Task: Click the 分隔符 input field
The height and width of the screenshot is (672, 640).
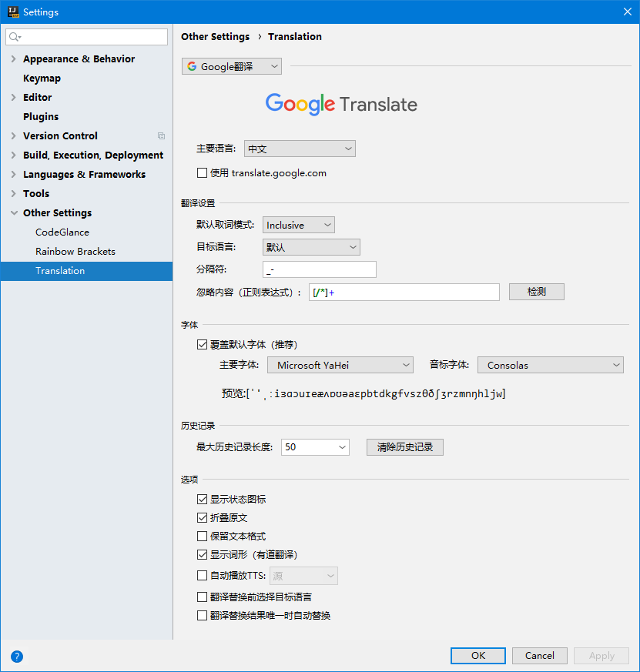Action: coord(320,269)
